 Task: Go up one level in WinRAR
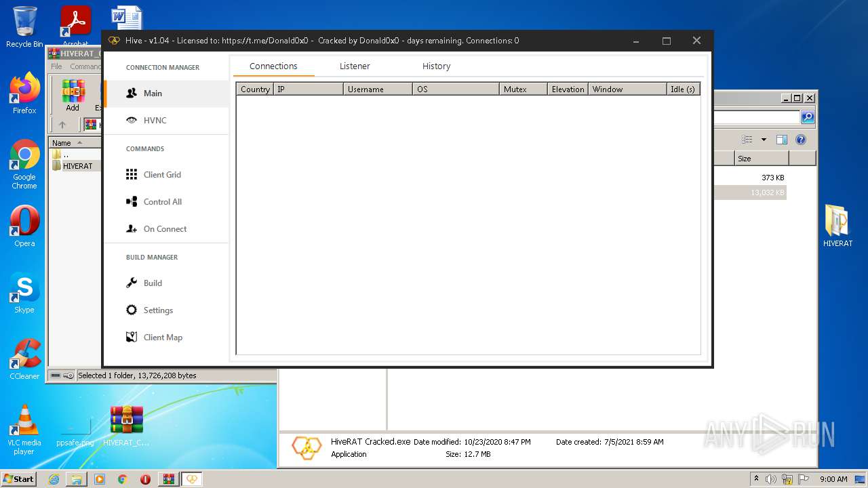tap(62, 125)
